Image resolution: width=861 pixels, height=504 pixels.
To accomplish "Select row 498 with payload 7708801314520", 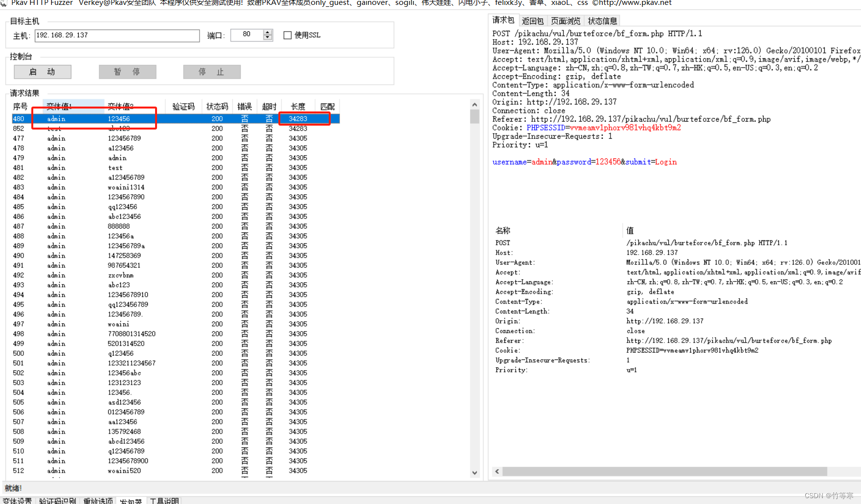I will pos(175,334).
